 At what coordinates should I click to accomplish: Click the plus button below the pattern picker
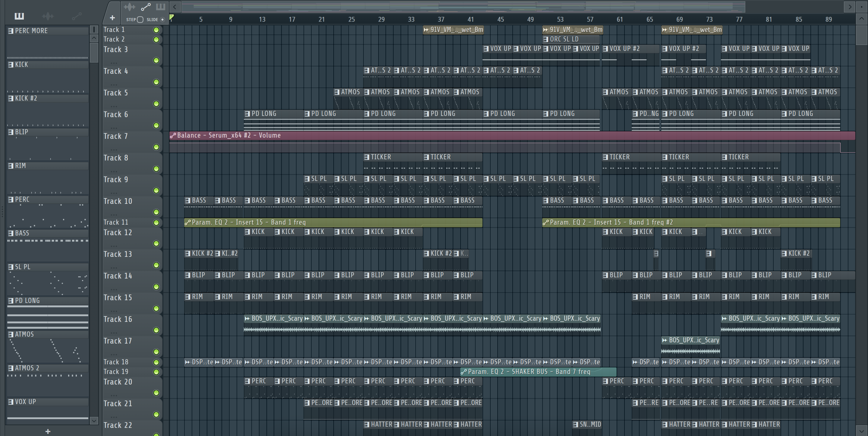point(48,431)
